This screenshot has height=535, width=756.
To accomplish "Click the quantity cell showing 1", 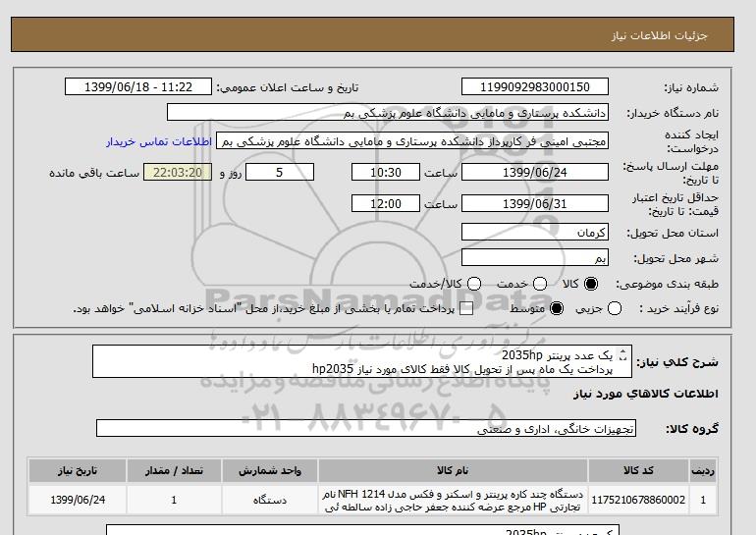I will (174, 500).
